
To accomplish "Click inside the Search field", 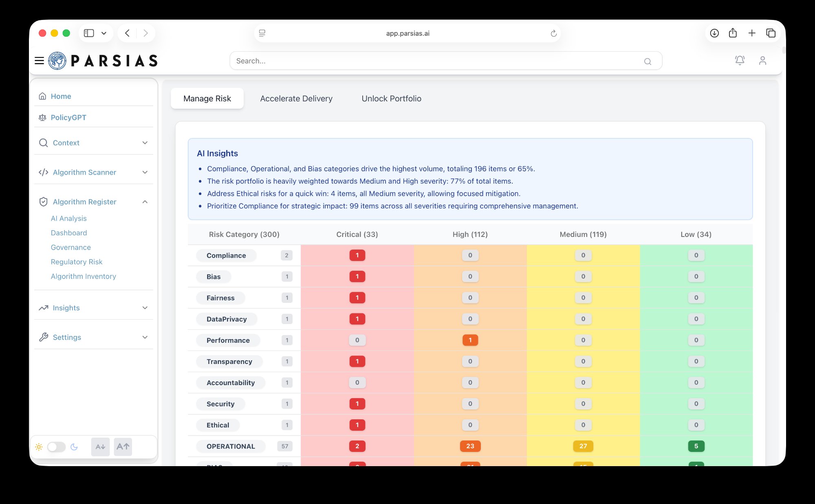I will [x=407, y=61].
